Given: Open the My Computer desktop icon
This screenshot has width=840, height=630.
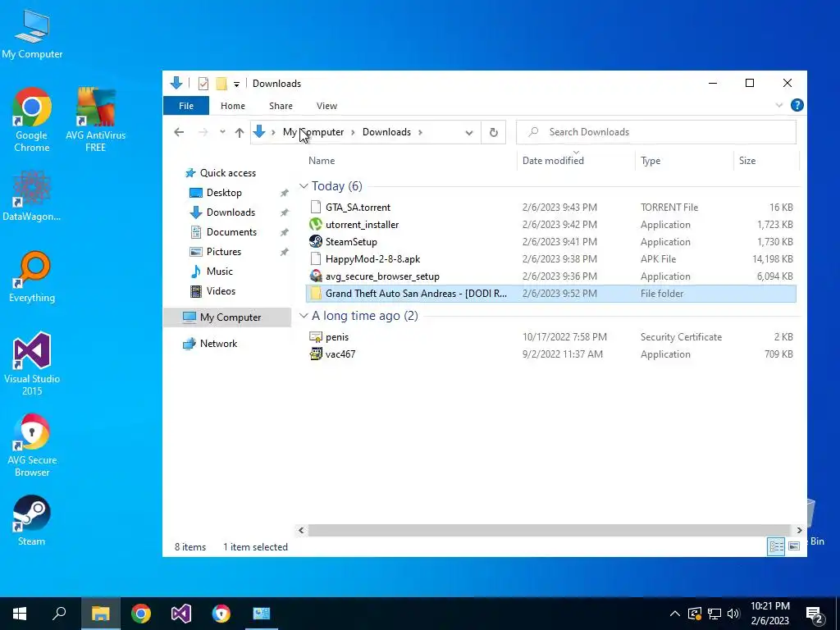Looking at the screenshot, I should point(32,34).
